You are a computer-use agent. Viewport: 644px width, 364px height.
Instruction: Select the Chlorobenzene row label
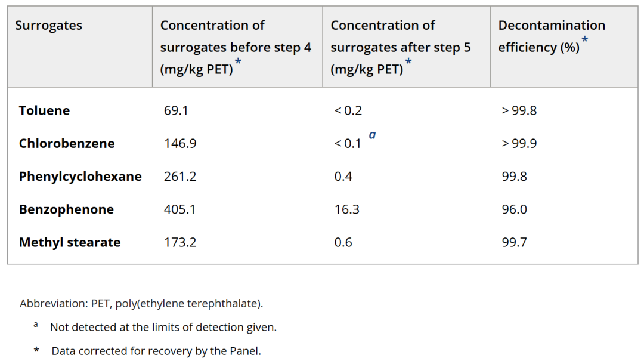67,143
